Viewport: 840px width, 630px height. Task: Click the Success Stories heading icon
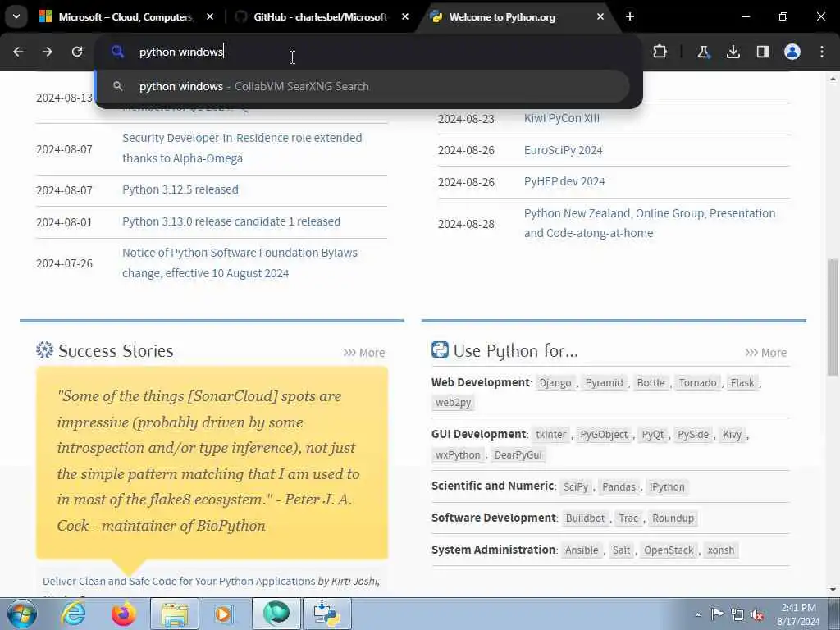(x=45, y=349)
